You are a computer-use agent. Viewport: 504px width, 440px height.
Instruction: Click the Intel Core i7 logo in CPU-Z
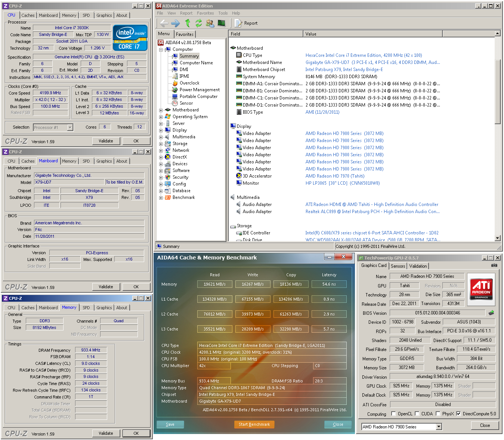click(x=130, y=37)
